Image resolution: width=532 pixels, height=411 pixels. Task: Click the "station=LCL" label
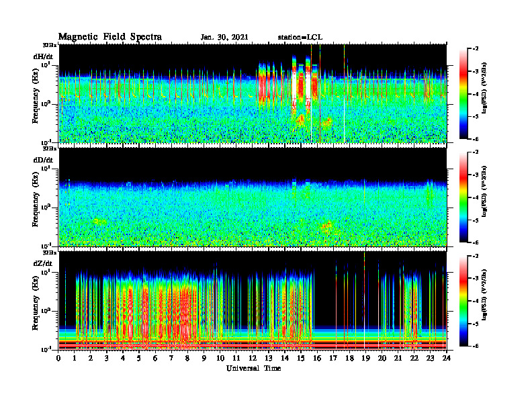pyautogui.click(x=300, y=38)
